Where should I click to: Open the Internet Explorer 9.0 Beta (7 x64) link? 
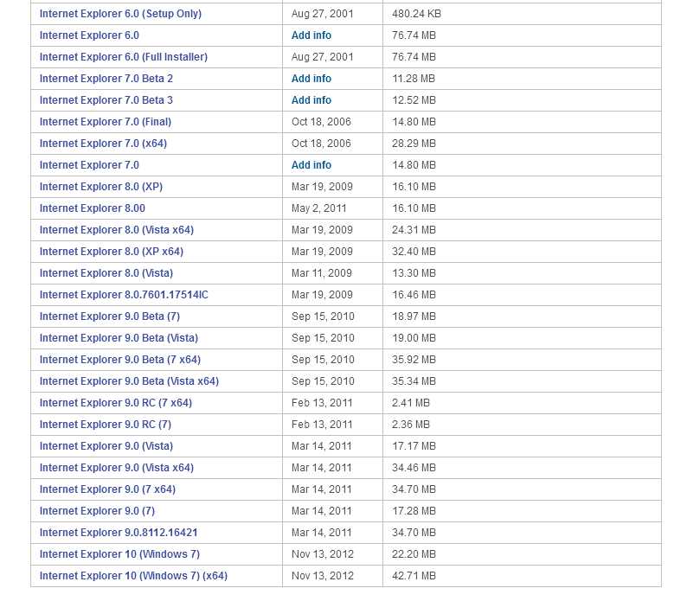coord(120,360)
